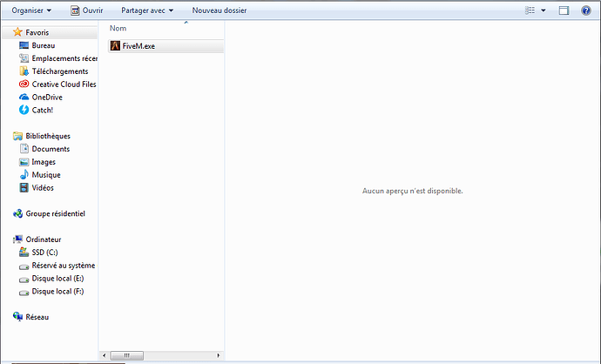
Task: Open OneDrive in favorites
Action: click(x=47, y=98)
